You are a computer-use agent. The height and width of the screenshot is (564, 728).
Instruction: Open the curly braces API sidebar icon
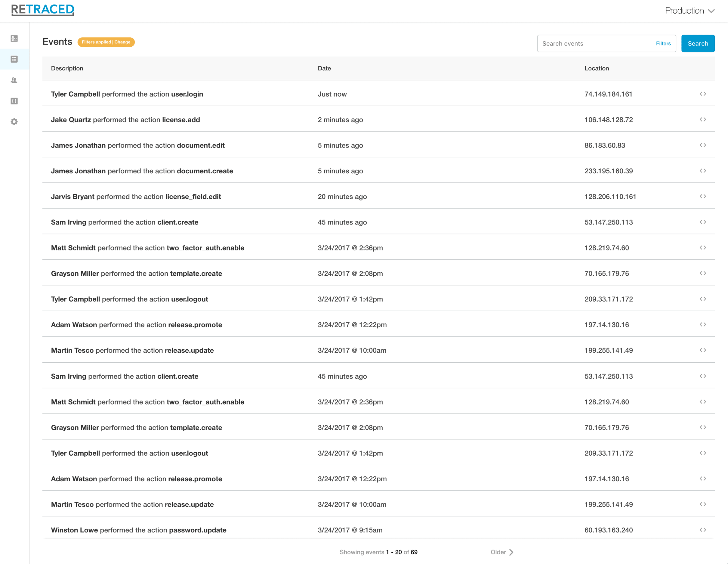(14, 101)
